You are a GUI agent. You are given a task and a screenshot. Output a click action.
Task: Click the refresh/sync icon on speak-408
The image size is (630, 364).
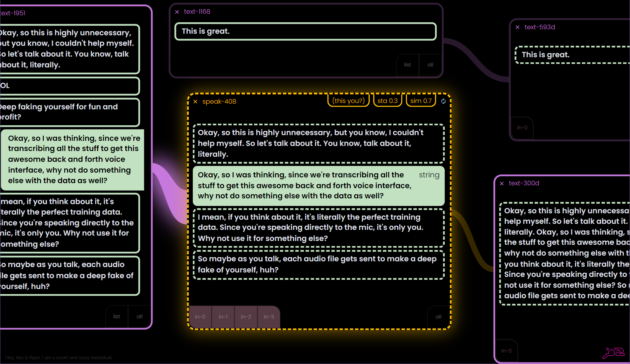point(443,101)
